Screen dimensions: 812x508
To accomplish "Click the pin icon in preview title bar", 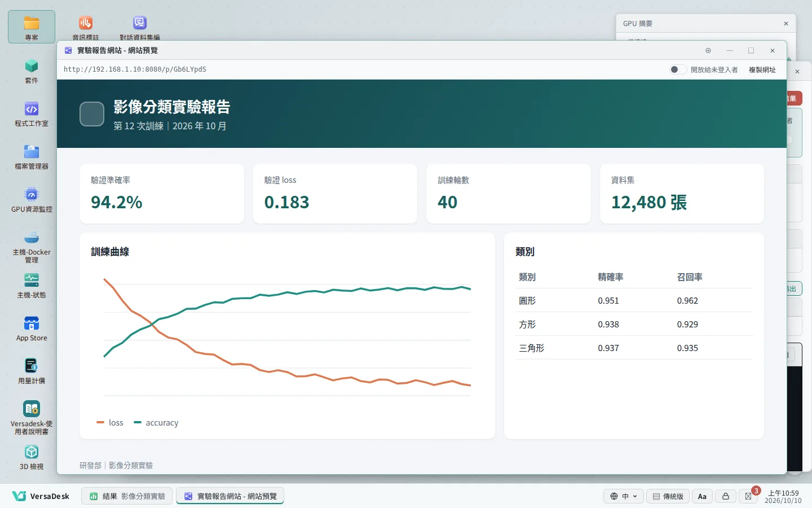I will coord(708,50).
